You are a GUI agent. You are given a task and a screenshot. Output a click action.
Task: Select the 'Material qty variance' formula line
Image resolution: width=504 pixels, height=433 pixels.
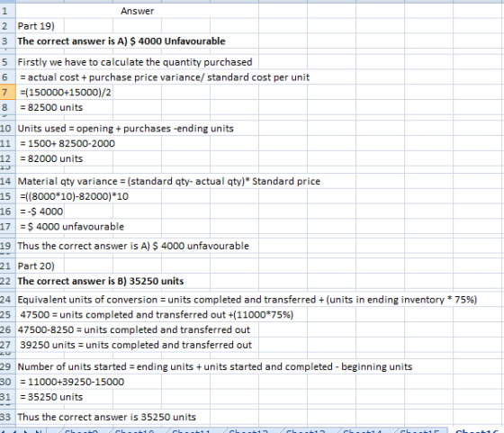tap(169, 181)
